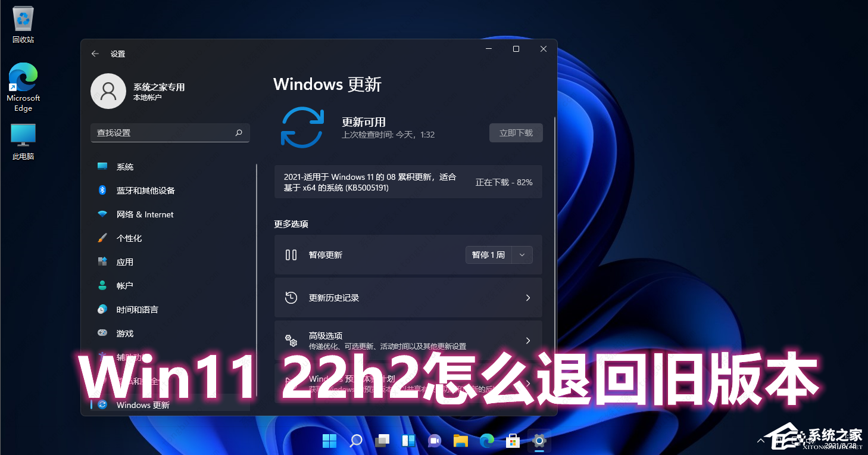Focus the 查找设置 search box
Screen dimensions: 868x455
170,133
